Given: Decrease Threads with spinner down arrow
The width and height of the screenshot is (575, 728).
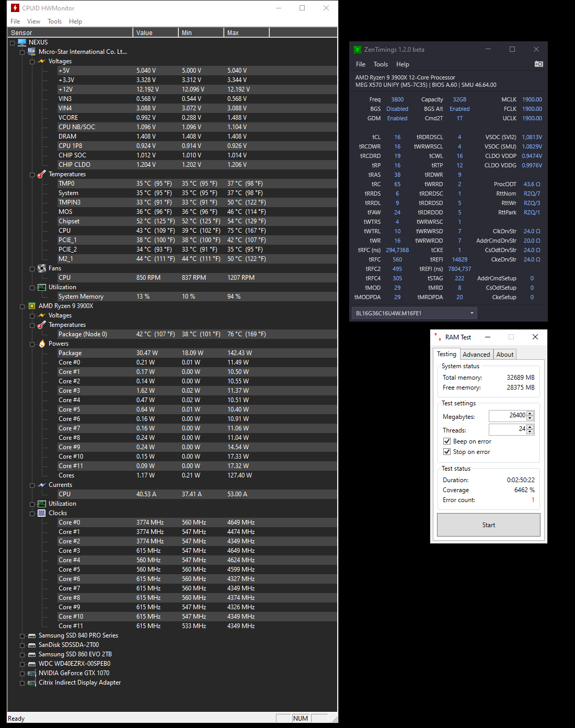Looking at the screenshot, I should pos(530,432).
